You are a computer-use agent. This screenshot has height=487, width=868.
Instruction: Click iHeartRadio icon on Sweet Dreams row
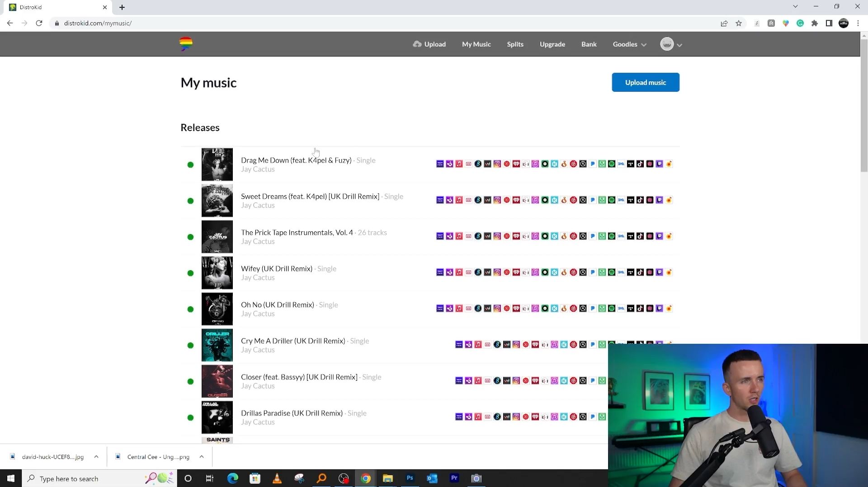(x=516, y=200)
